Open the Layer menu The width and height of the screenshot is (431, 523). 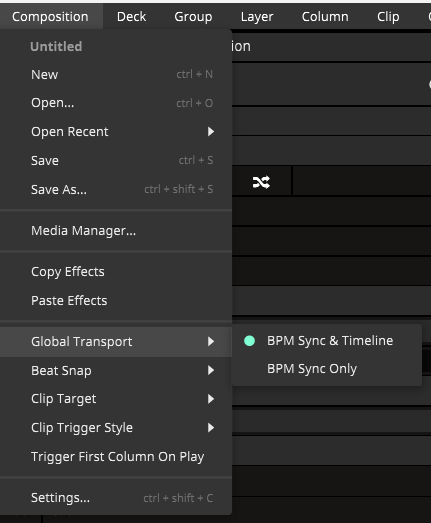(x=257, y=16)
